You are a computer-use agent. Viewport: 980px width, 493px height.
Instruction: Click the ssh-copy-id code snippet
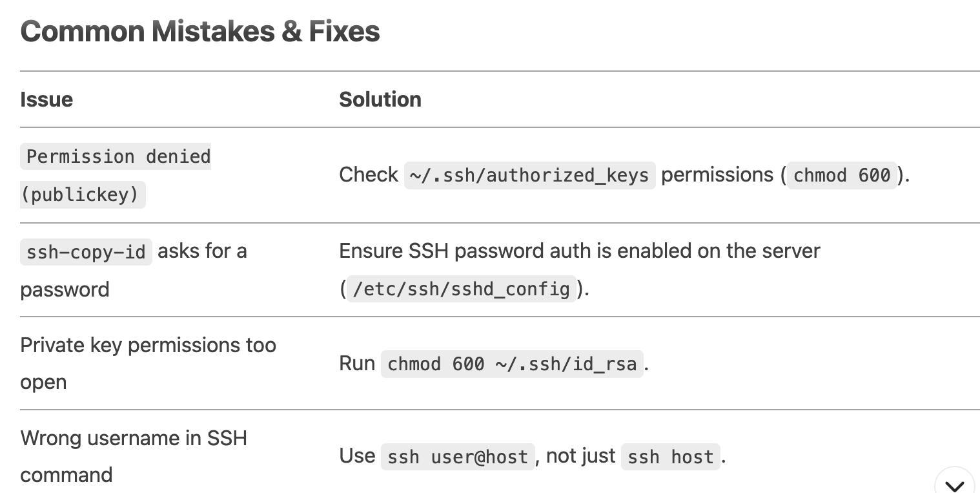pyautogui.click(x=86, y=251)
